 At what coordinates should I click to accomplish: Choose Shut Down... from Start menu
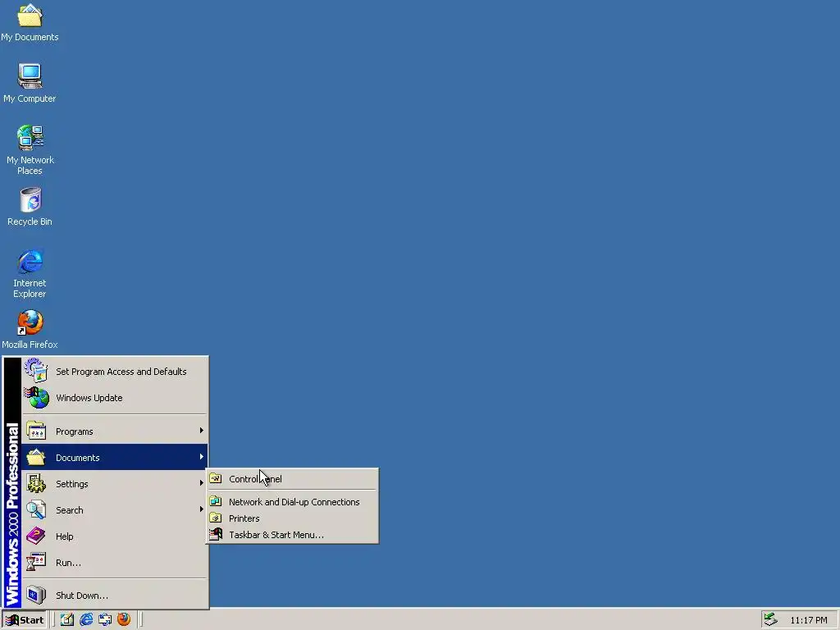pyautogui.click(x=115, y=595)
